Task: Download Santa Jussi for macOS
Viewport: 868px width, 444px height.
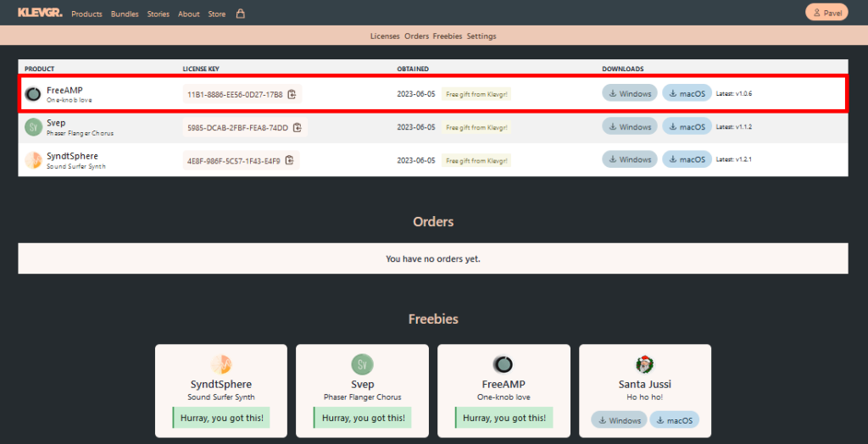Action: click(x=675, y=420)
